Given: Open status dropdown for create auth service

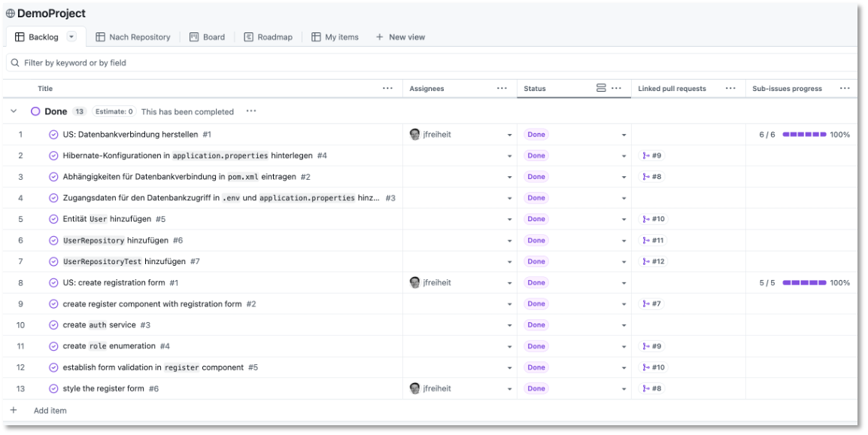Looking at the screenshot, I should 624,325.
